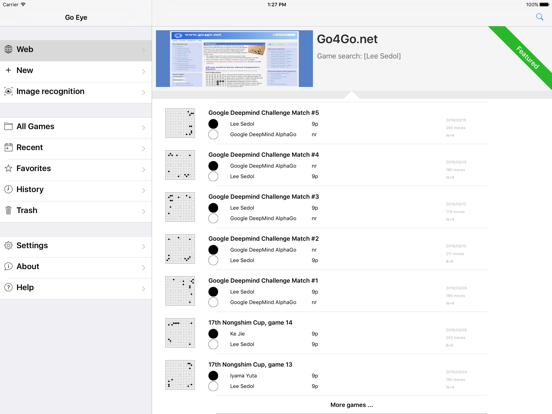Click Lee Sedol name in Match #1

[x=242, y=292]
